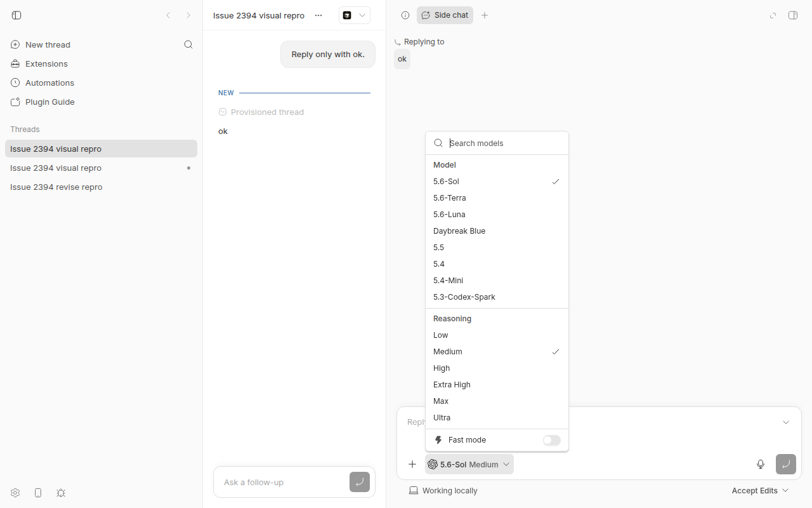Set reasoning to High
812x508 pixels.
(x=497, y=368)
